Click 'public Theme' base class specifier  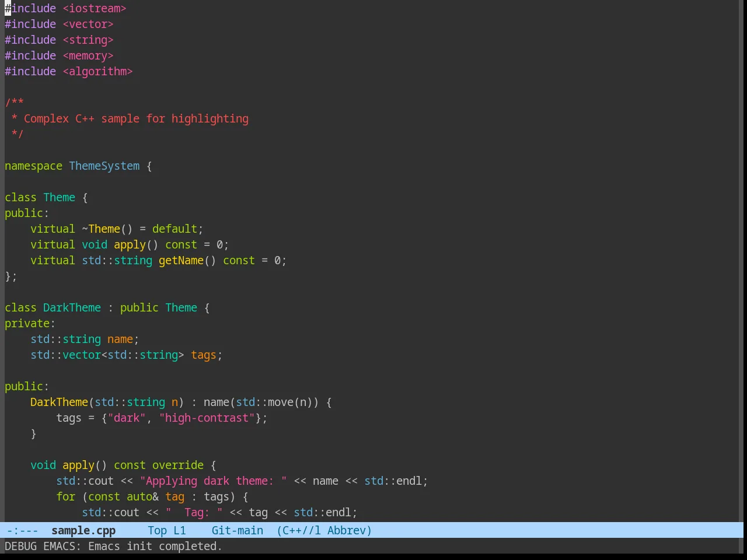159,307
